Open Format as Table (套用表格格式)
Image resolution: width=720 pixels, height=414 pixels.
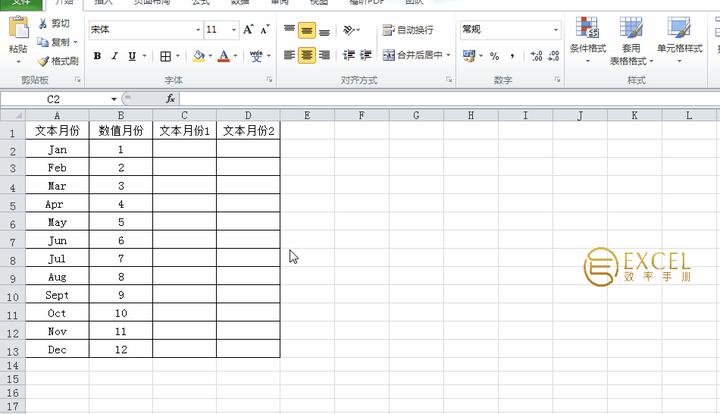pos(631,41)
